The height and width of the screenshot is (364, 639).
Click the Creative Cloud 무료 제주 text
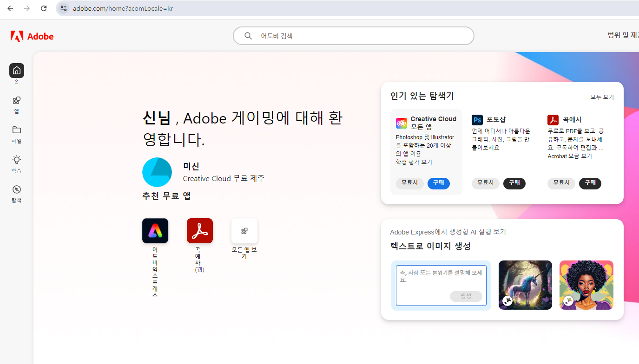coord(224,179)
